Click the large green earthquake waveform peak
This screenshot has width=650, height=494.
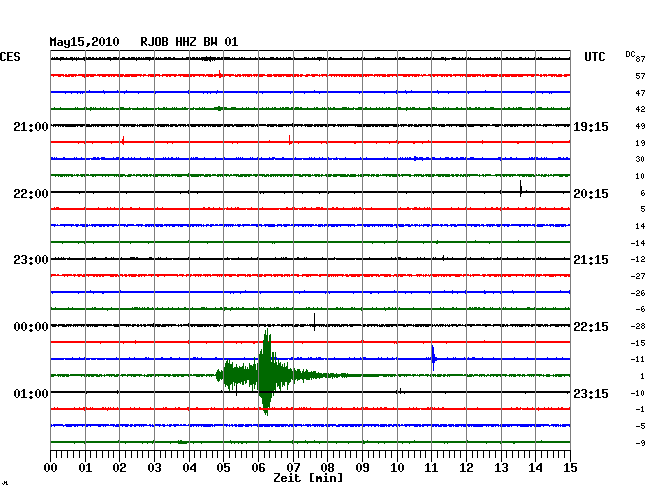266,371
